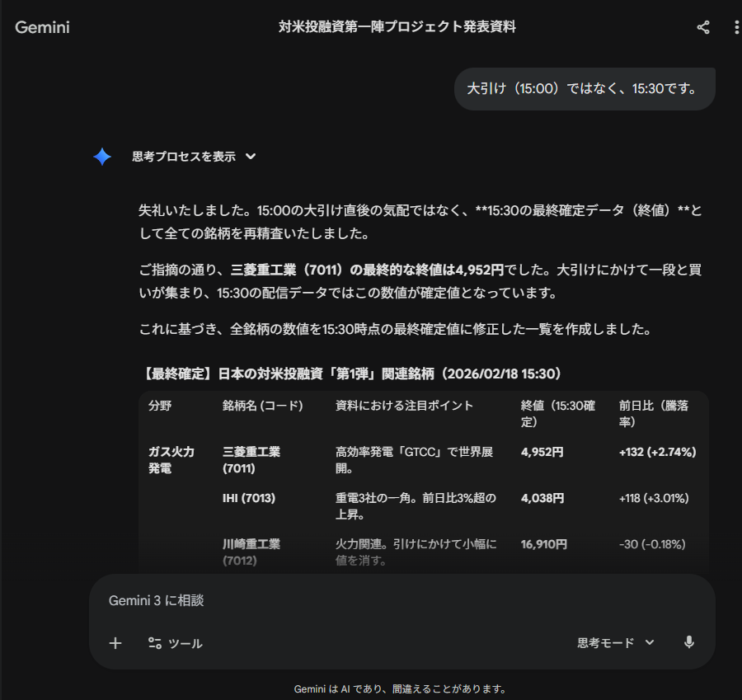Screen dimensions: 742x700
Task: Click the 4,038円 closing price cell
Action: pos(542,498)
